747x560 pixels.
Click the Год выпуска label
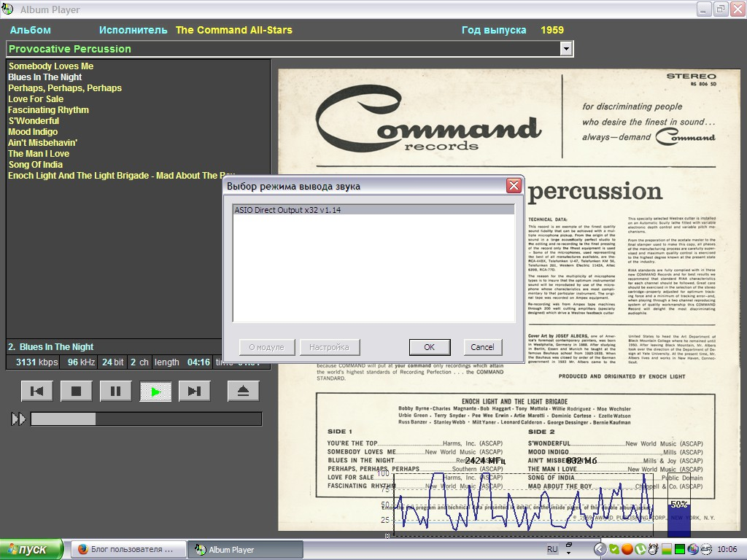coord(494,30)
